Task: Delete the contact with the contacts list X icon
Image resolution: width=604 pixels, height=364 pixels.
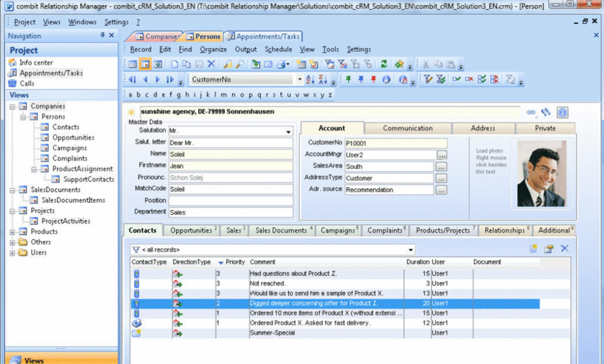Action: click(564, 248)
